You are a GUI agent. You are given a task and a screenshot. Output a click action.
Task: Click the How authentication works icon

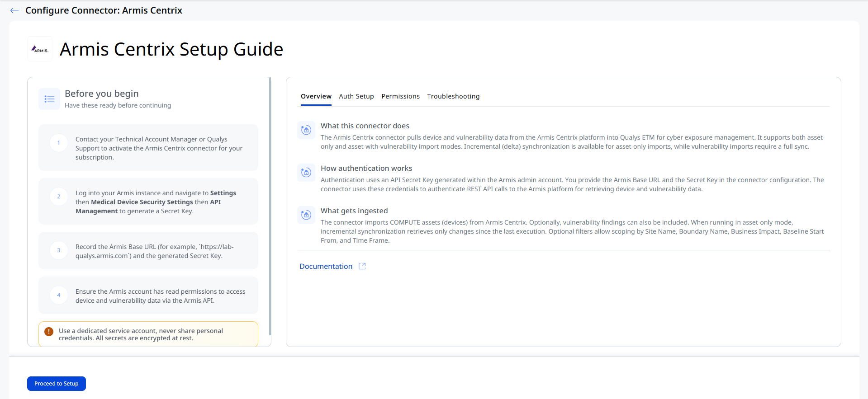point(306,173)
